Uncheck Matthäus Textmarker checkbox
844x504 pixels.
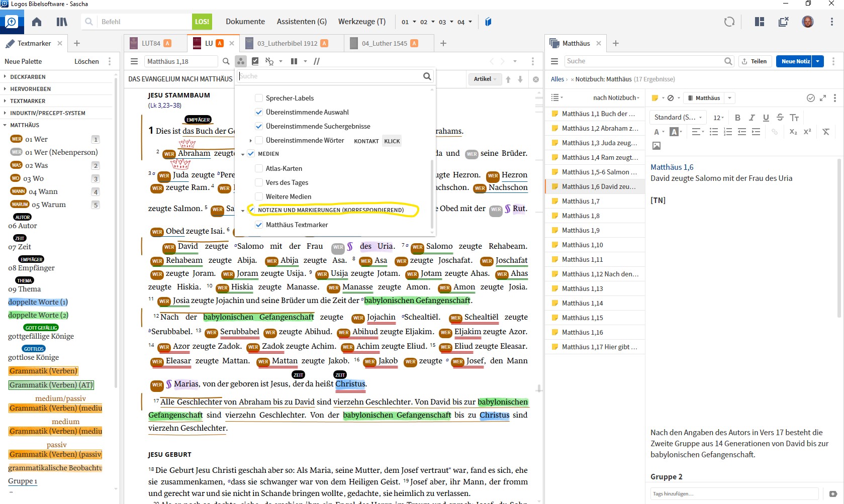[x=259, y=225]
